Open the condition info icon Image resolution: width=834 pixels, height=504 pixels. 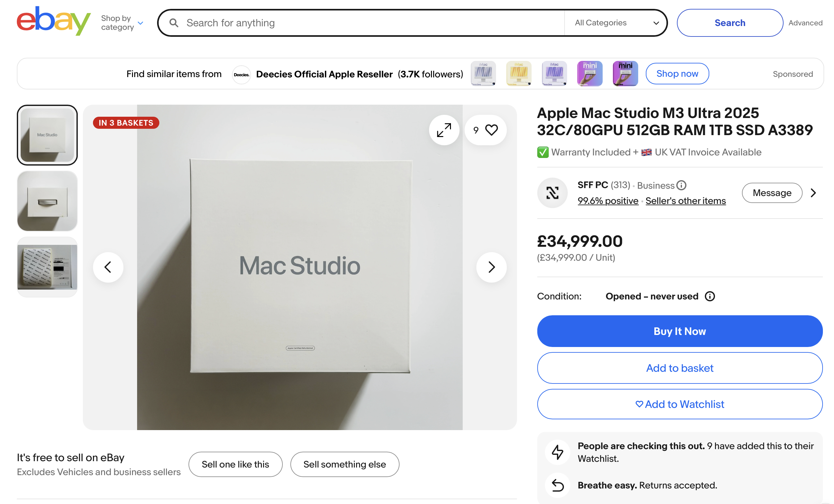click(710, 296)
